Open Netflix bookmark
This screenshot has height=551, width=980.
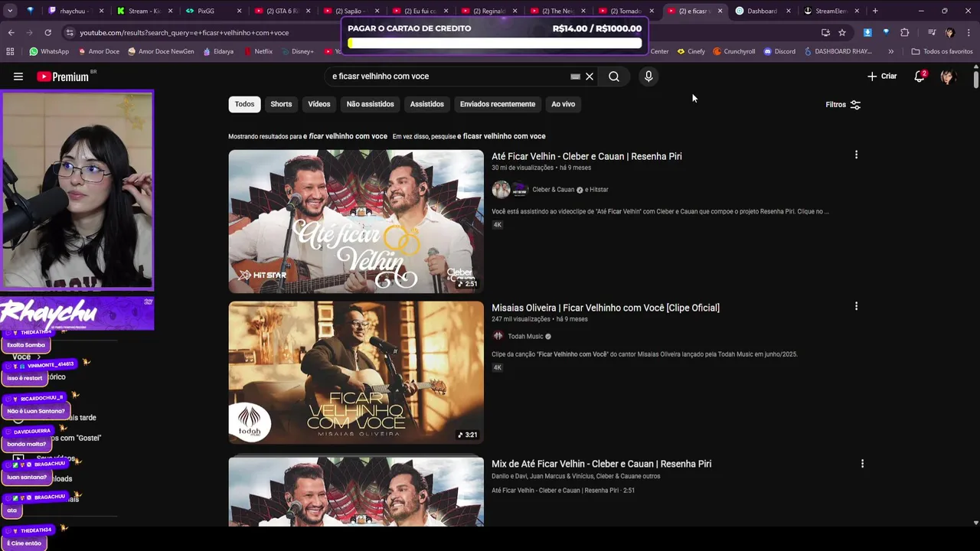[258, 51]
